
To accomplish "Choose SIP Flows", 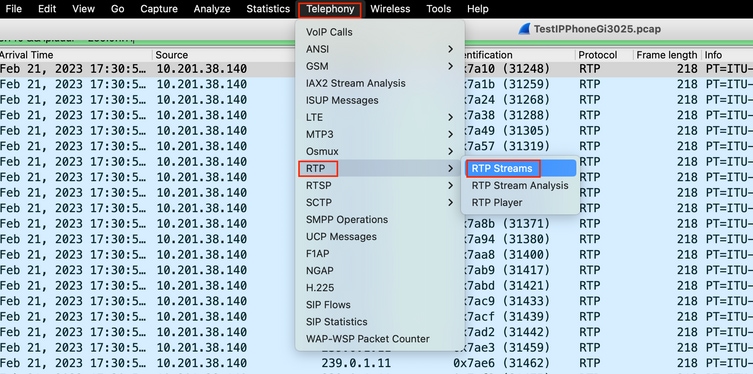I will [x=379, y=305].
